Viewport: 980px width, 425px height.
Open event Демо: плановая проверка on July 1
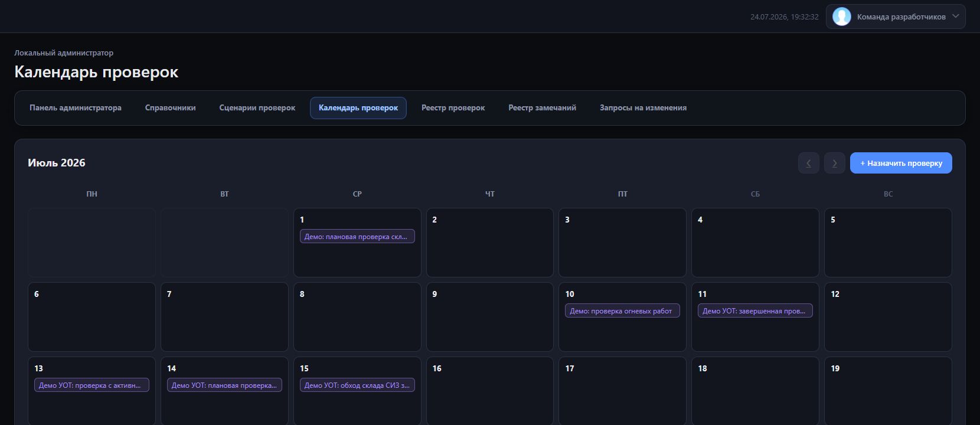click(357, 236)
